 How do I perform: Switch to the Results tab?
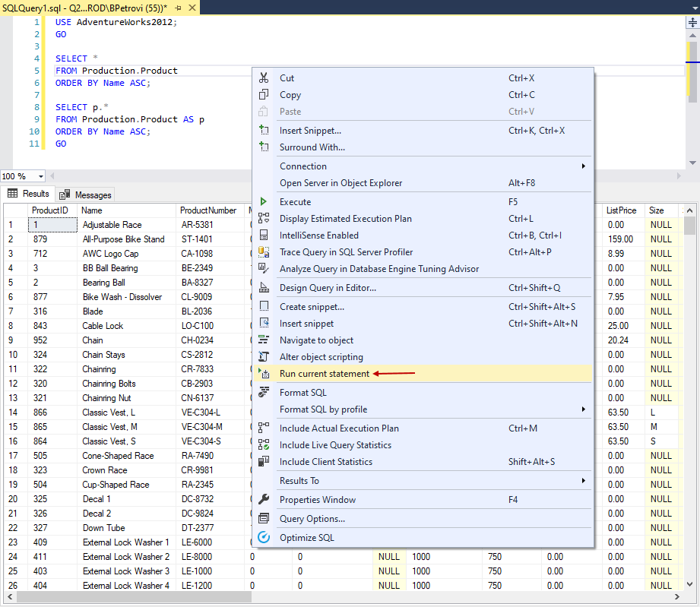[28, 194]
